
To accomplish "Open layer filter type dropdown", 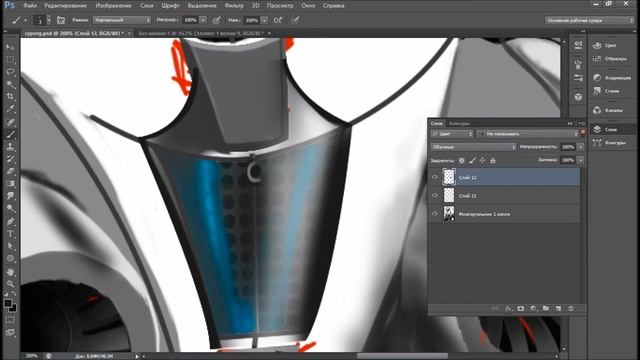I will pos(452,133).
